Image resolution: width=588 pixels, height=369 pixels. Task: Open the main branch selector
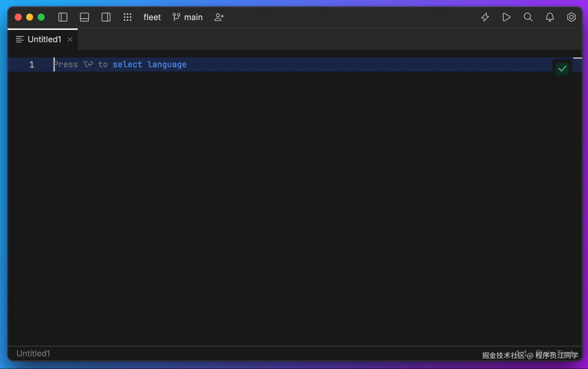click(188, 17)
